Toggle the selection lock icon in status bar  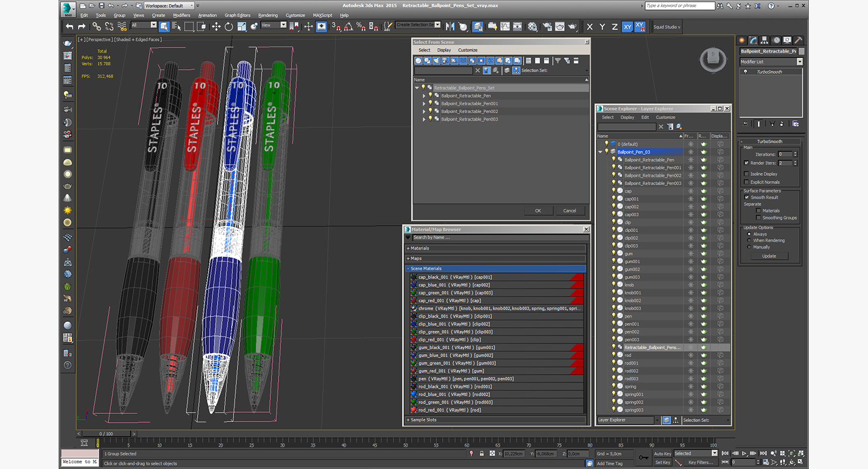pyautogui.click(x=482, y=454)
